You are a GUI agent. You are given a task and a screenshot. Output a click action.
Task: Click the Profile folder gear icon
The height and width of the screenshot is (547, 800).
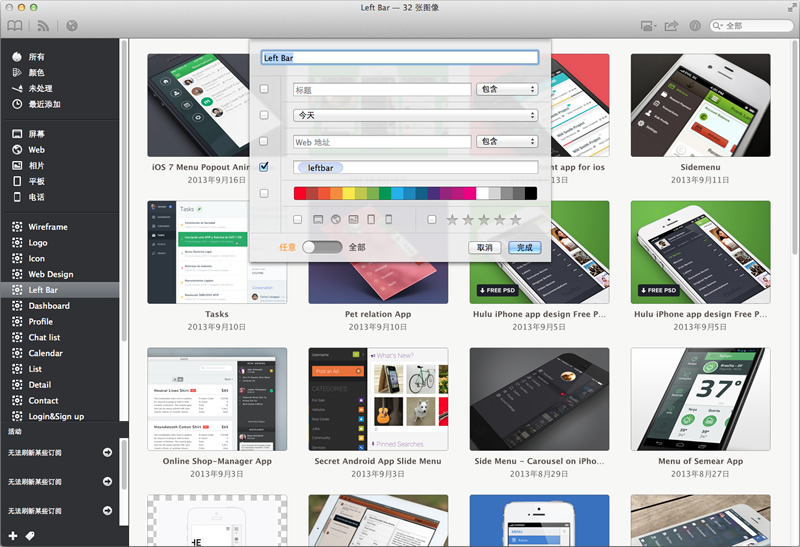17,321
